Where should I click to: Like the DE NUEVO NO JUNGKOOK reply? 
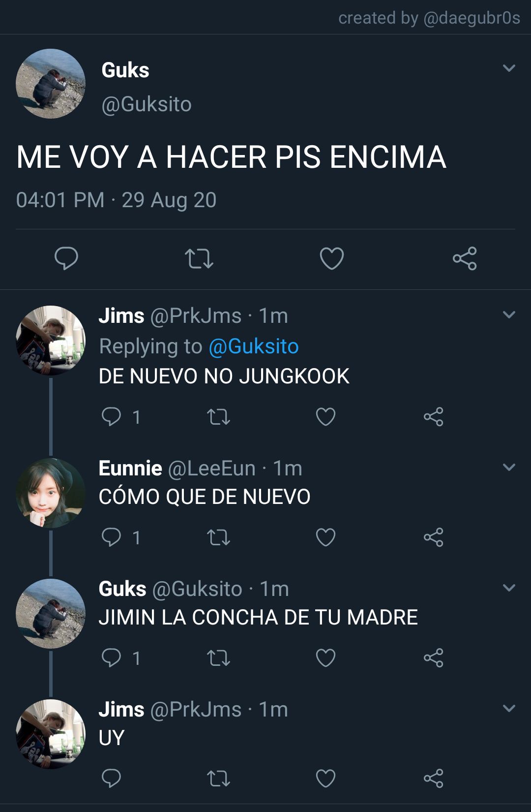[325, 417]
